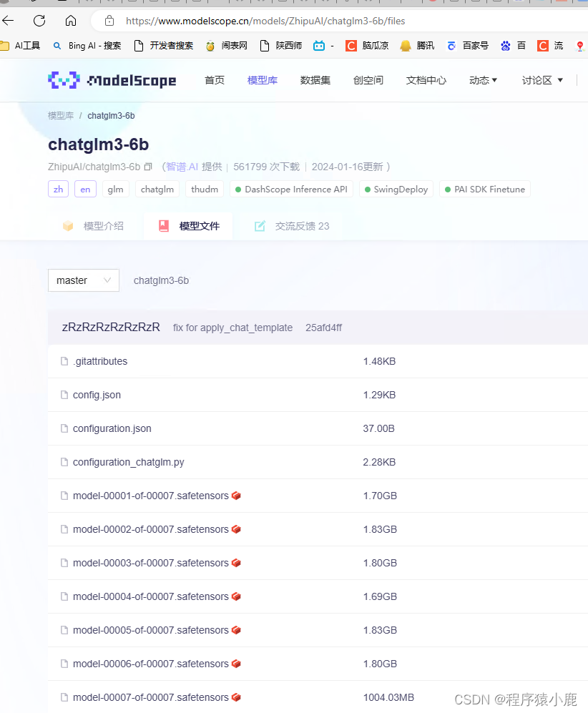Expand the 讨论区 navigation dropdown
Image resolution: width=588 pixels, height=713 pixels.
542,81
